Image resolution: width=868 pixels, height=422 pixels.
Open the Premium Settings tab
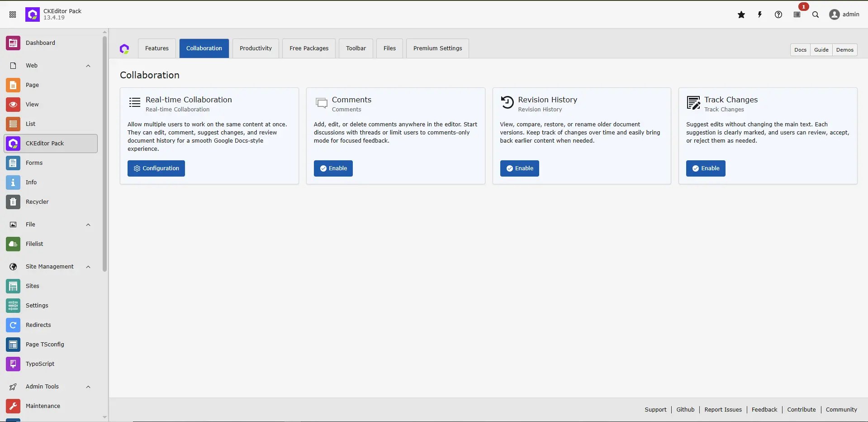[437, 48]
